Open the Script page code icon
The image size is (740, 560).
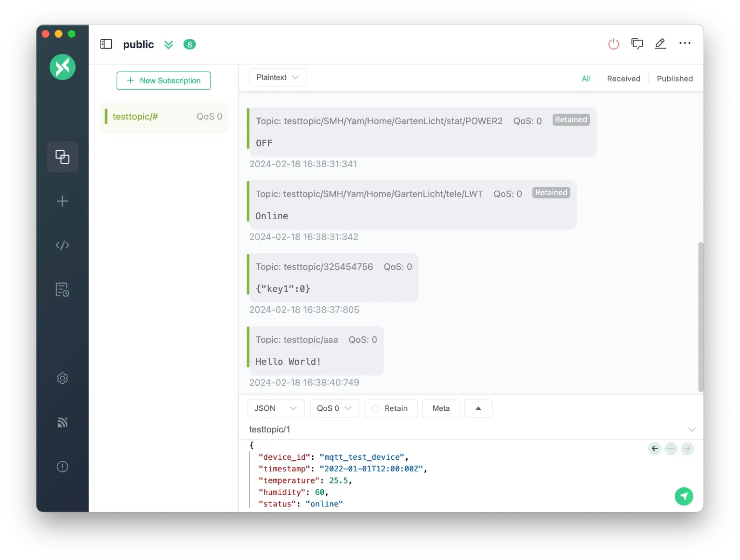[62, 246]
